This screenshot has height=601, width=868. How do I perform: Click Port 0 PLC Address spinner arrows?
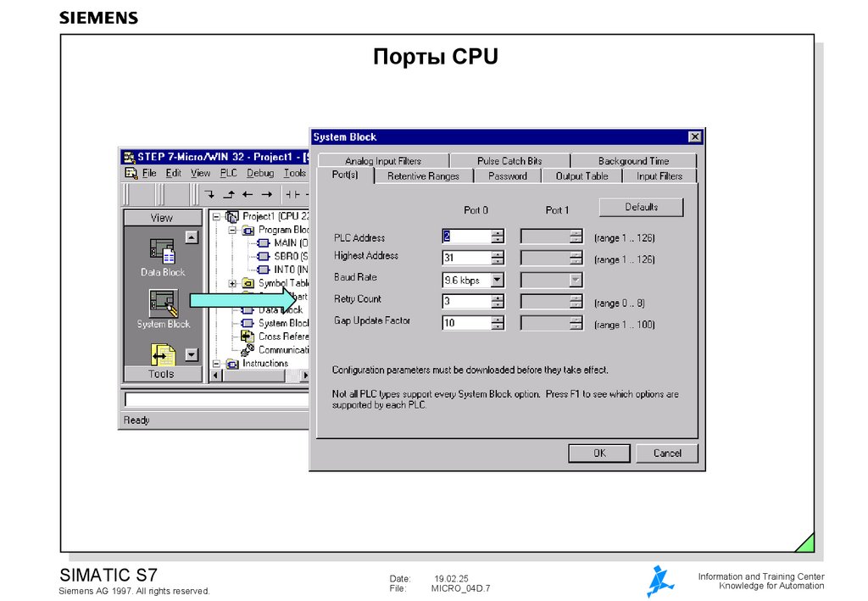[498, 237]
